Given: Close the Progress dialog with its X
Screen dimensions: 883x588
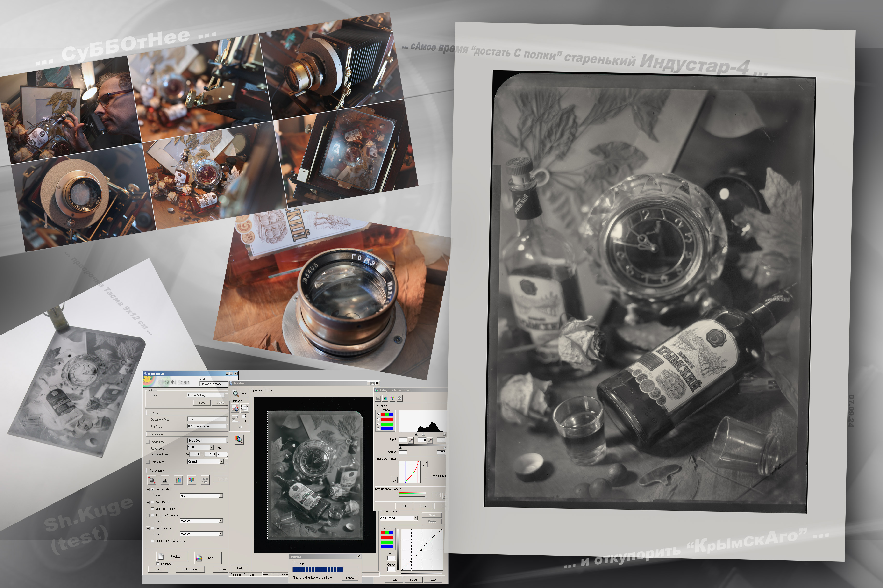Looking at the screenshot, I should pos(359,557).
